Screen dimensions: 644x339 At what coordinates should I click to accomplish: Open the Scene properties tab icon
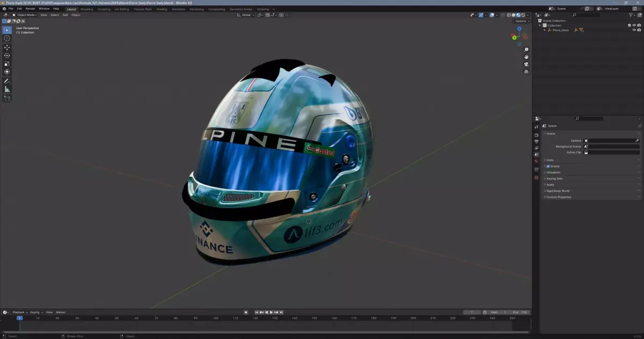[536, 154]
